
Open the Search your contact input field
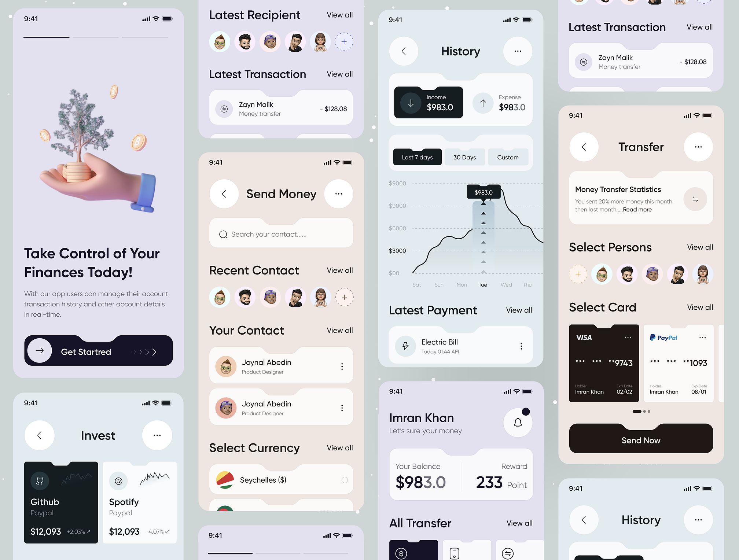(281, 234)
